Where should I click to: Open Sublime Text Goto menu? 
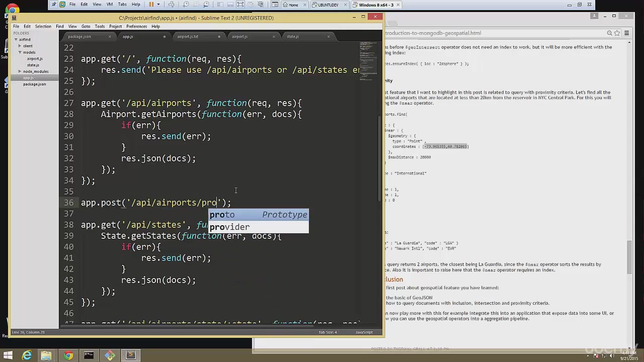pos(86,27)
